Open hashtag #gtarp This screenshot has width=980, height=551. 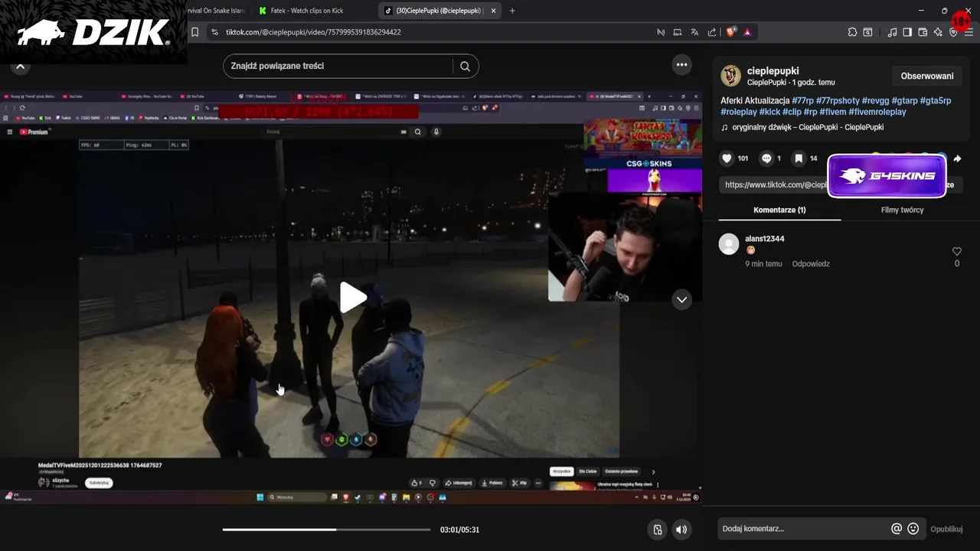coord(904,101)
